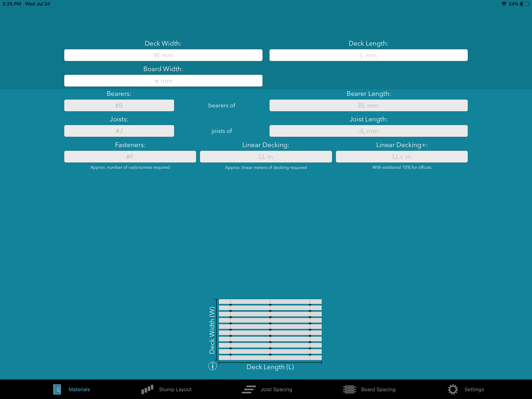Click the Deck Length input field
The height and width of the screenshot is (399, 532).
pos(368,55)
